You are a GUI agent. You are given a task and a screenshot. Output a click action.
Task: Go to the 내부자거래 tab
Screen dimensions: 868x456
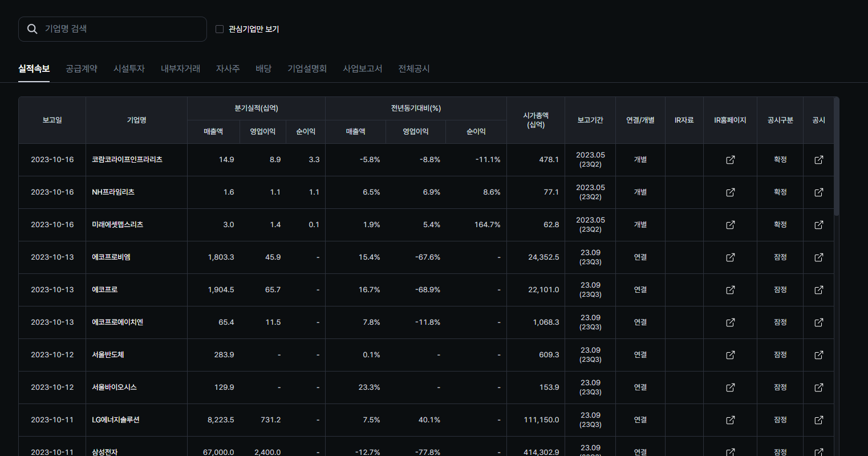tap(180, 68)
